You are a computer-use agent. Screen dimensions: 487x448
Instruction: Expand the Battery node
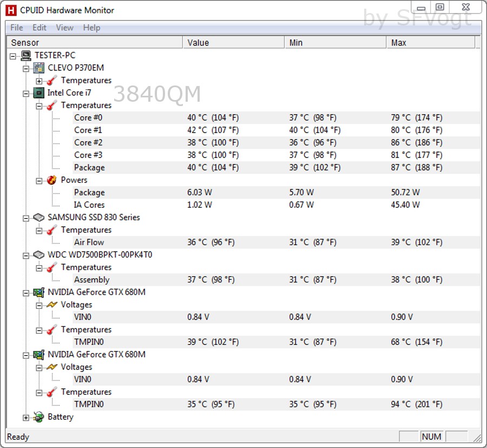click(x=26, y=418)
